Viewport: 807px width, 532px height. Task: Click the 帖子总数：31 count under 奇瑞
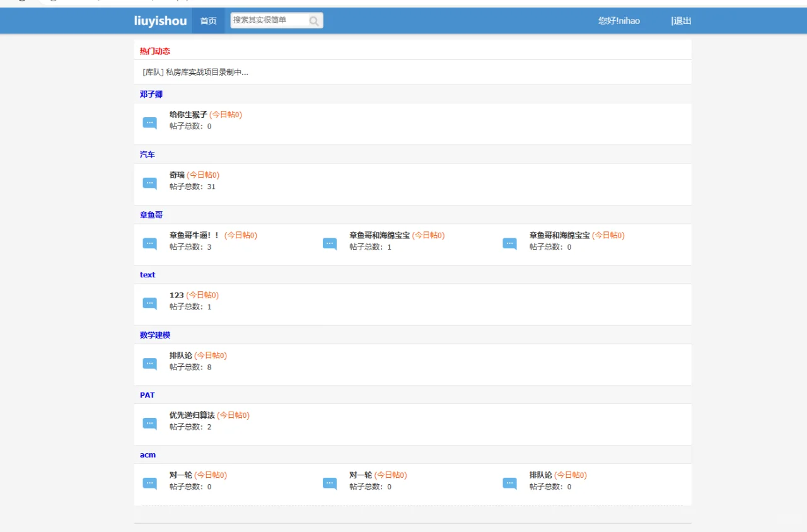(192, 187)
